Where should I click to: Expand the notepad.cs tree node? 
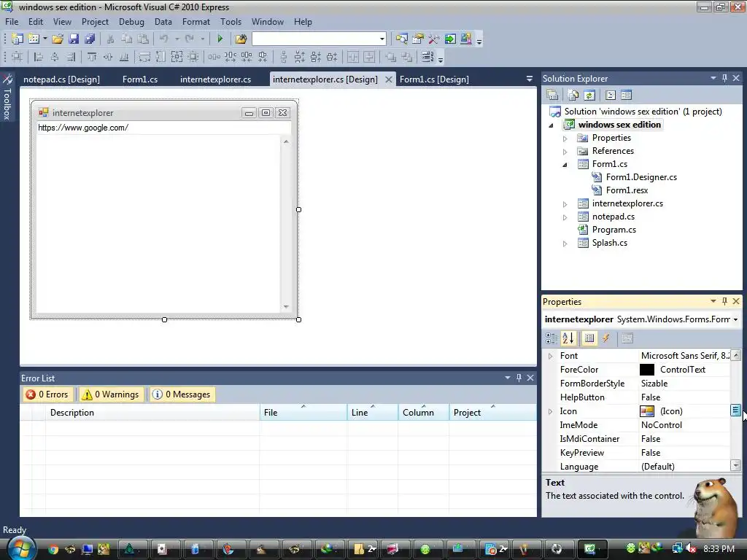tap(565, 217)
